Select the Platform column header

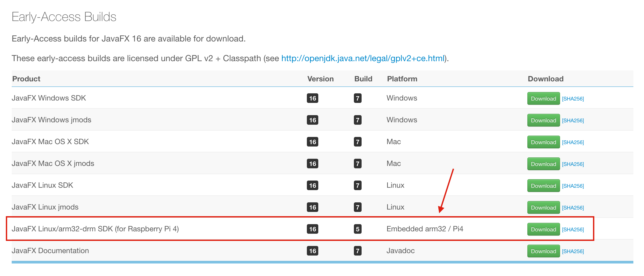tap(402, 79)
